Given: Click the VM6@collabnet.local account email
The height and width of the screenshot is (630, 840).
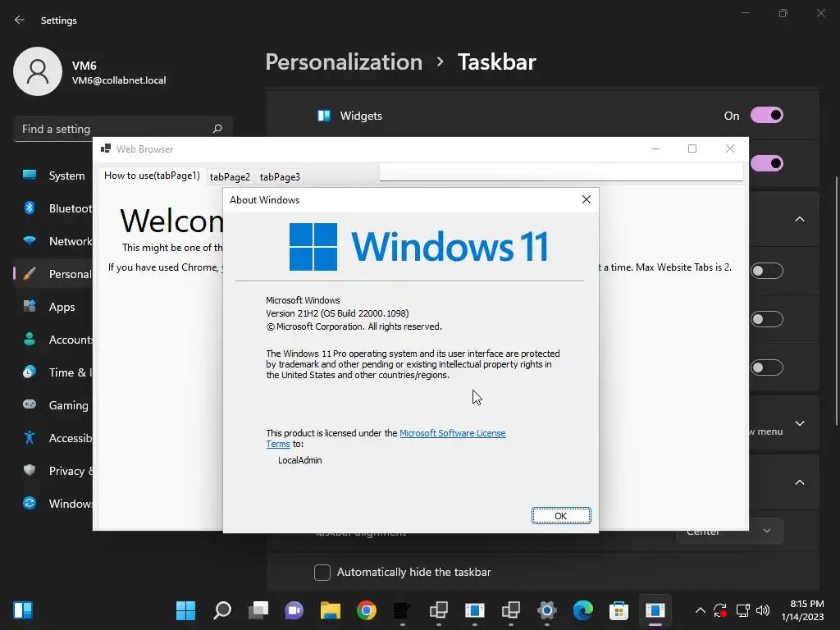Looking at the screenshot, I should [x=119, y=80].
